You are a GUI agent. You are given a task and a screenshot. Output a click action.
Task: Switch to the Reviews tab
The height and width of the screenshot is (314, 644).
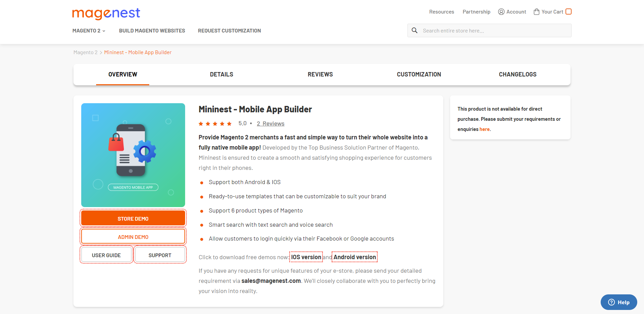click(320, 74)
